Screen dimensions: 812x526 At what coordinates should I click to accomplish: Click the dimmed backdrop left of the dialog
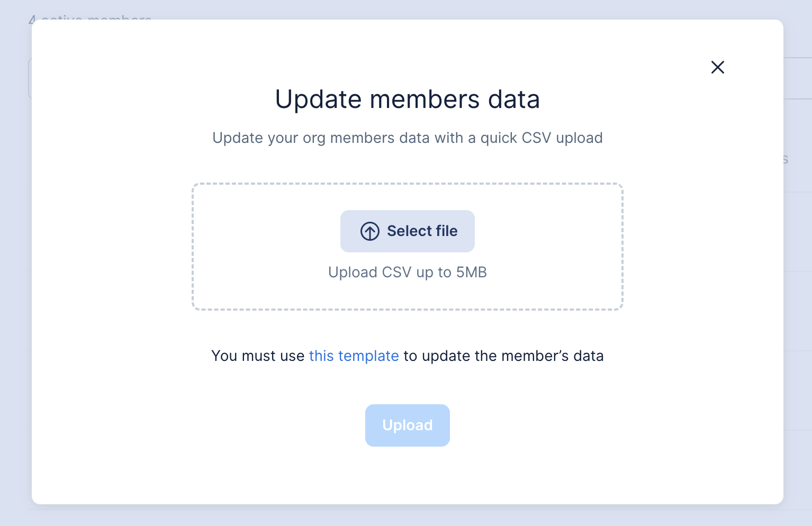click(x=15, y=265)
